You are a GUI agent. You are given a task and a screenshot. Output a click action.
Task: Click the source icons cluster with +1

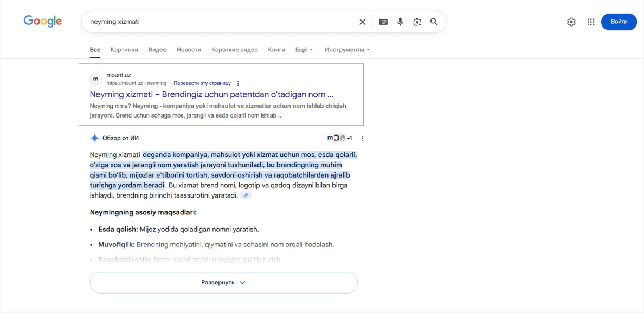339,138
